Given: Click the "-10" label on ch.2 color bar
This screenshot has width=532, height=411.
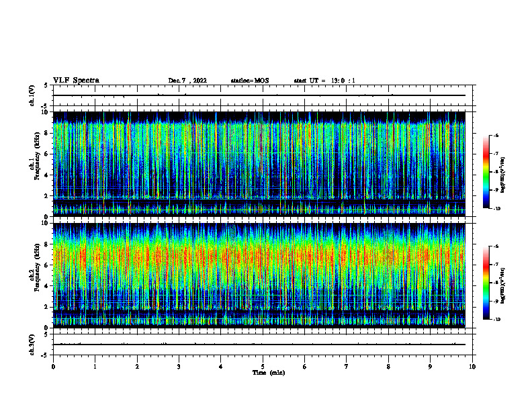Looking at the screenshot, I should tap(497, 320).
